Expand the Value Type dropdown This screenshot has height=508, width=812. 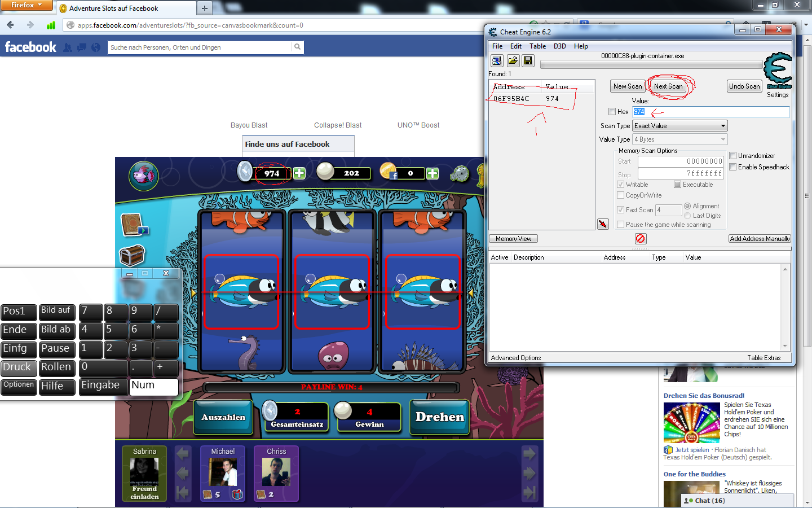(x=679, y=139)
